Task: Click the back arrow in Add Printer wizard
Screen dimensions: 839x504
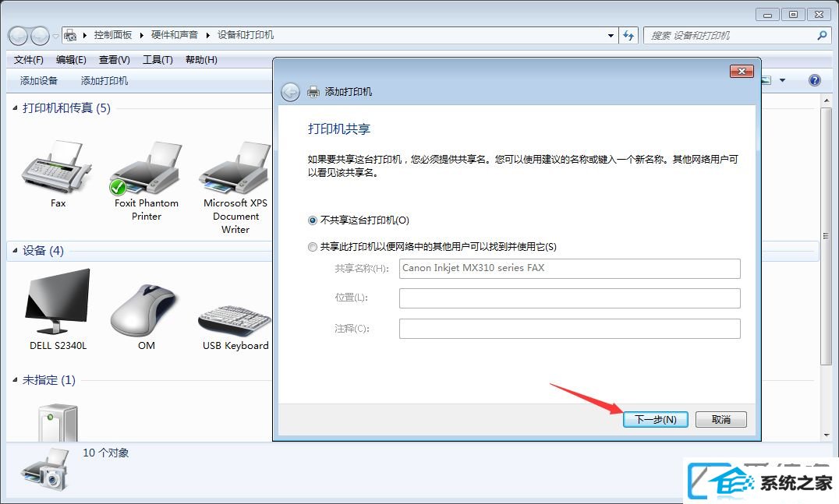Action: pos(291,92)
